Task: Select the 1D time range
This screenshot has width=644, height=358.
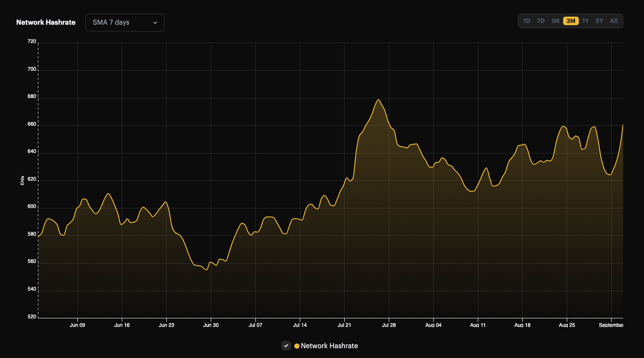Action: (526, 20)
